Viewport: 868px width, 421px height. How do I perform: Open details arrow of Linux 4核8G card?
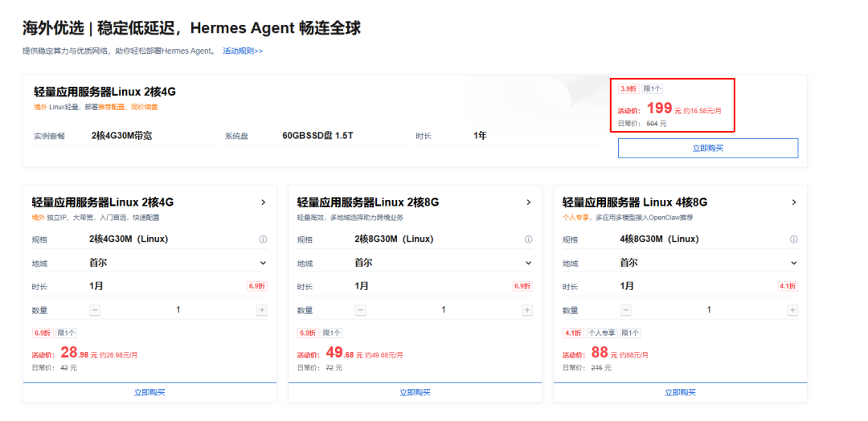tap(794, 202)
